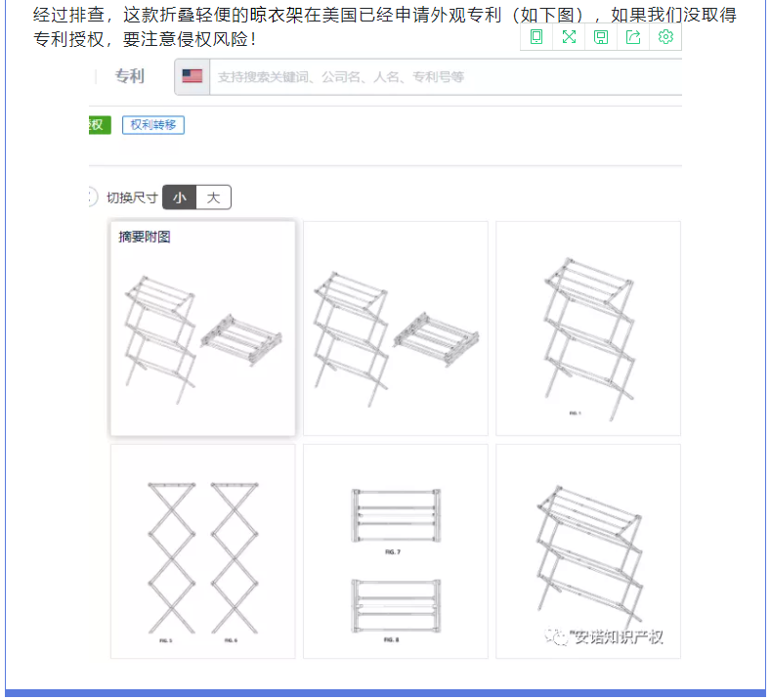Open the FIG. 1 single rack thumbnail

tap(588, 328)
